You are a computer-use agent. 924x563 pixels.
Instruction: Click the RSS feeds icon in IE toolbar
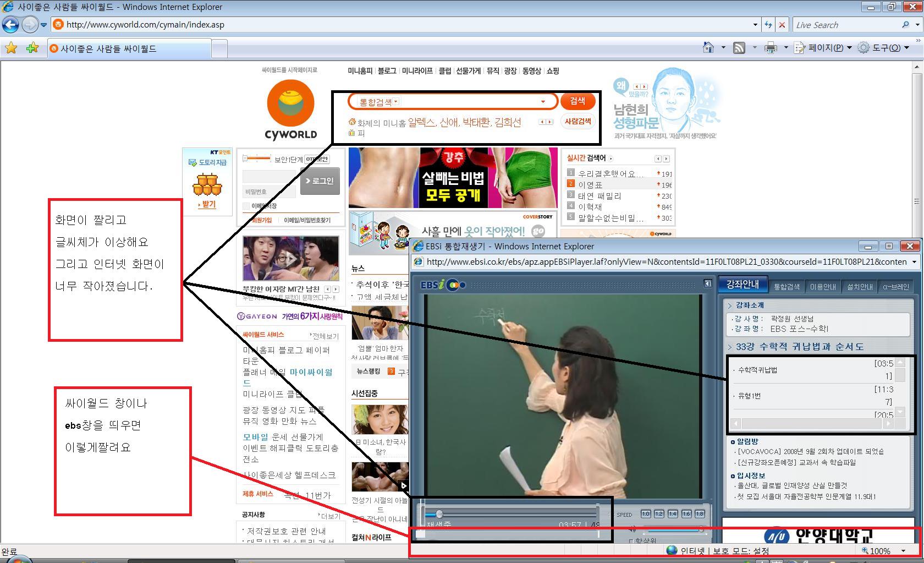739,48
